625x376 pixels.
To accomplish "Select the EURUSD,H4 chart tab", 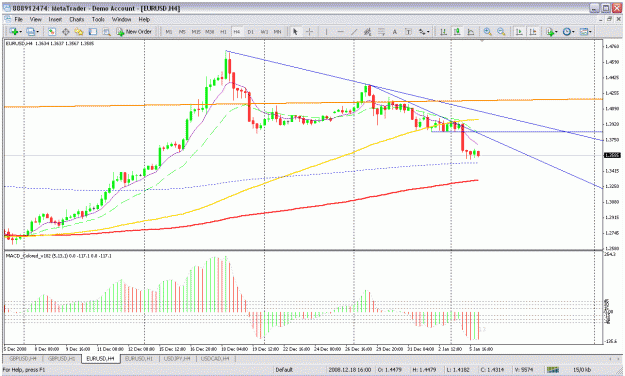I will click(100, 359).
